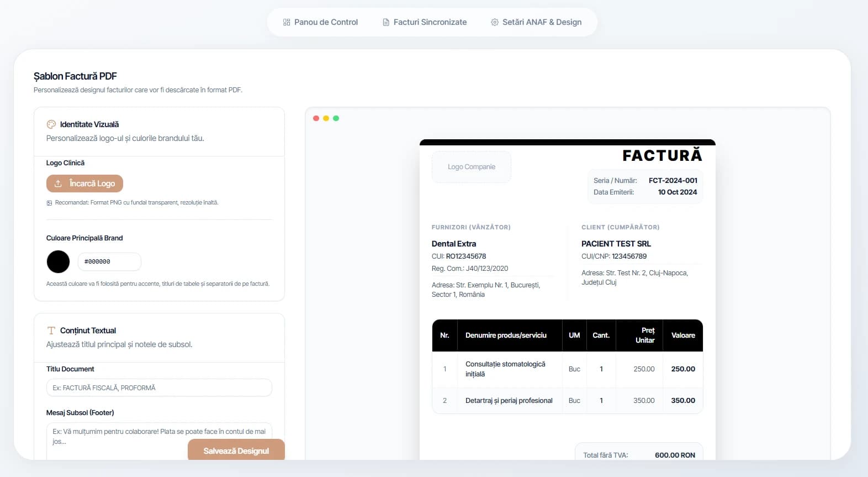Screen dimensions: 868x477
Task: Click supplier name Dental Extra
Action: tap(454, 244)
